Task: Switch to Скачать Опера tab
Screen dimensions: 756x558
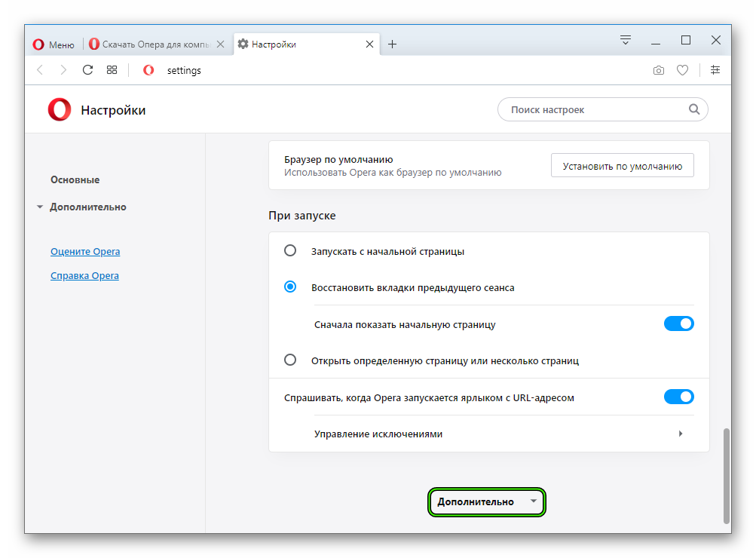Action: tap(157, 44)
